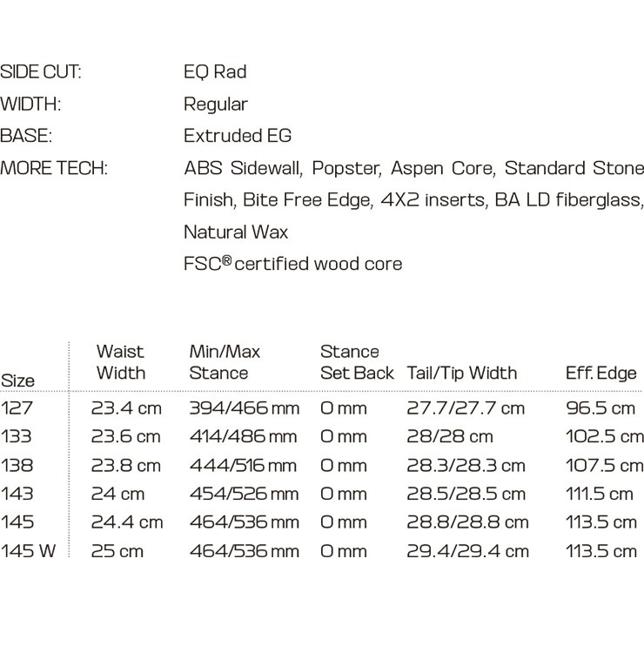Click the Size column header
644x653 pixels.
click(17, 380)
